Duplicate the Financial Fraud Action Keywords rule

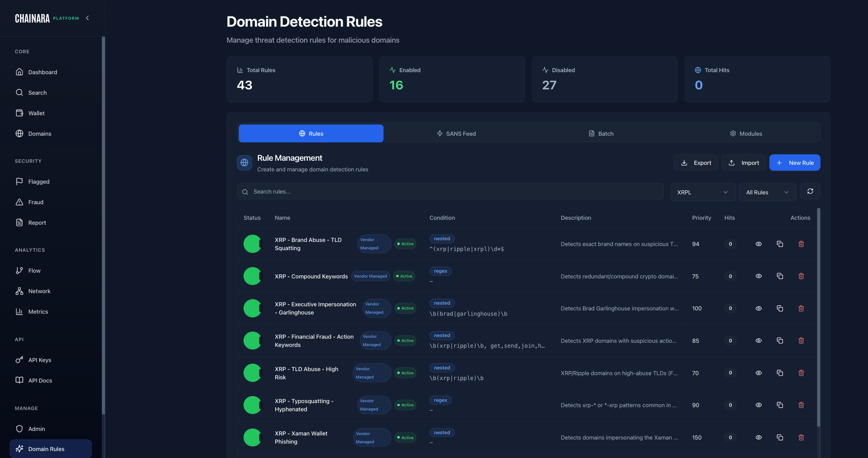pos(780,341)
